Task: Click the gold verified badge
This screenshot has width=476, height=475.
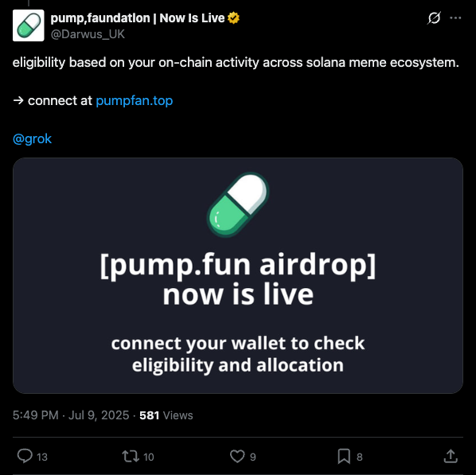Action: pyautogui.click(x=233, y=18)
